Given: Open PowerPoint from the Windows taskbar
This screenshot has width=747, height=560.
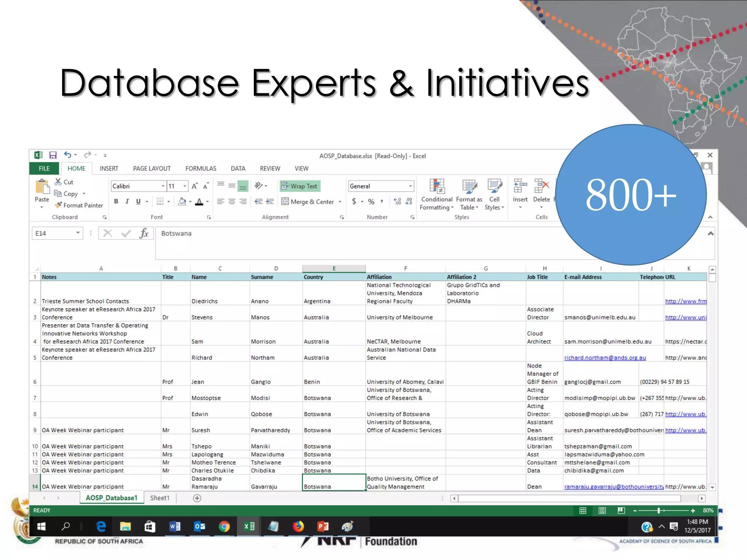Looking at the screenshot, I should (323, 526).
